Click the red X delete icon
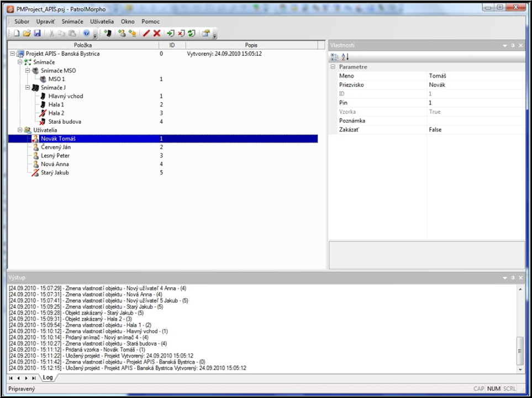532x398 pixels. pos(157,34)
